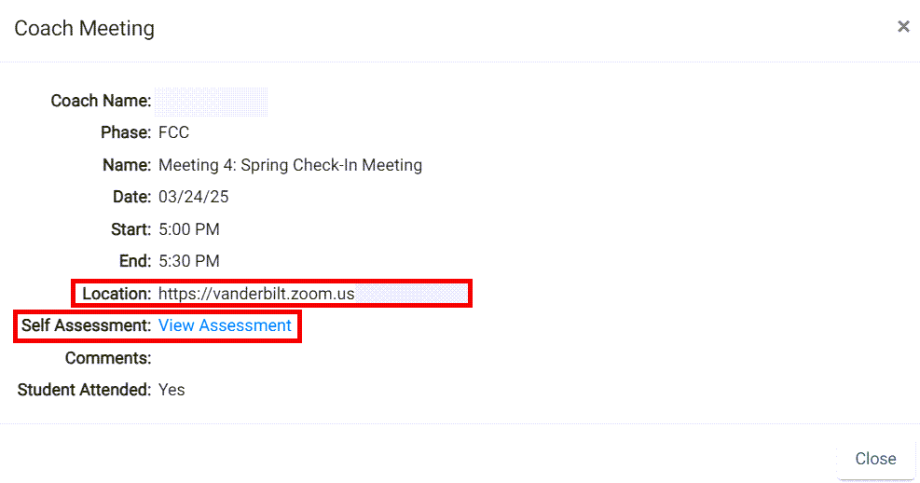Click the Phase field label
Viewport: 920px width, 483px height.
(126, 133)
